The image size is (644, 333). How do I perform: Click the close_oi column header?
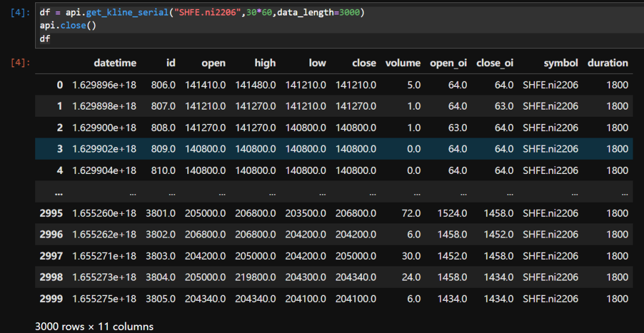click(x=495, y=63)
